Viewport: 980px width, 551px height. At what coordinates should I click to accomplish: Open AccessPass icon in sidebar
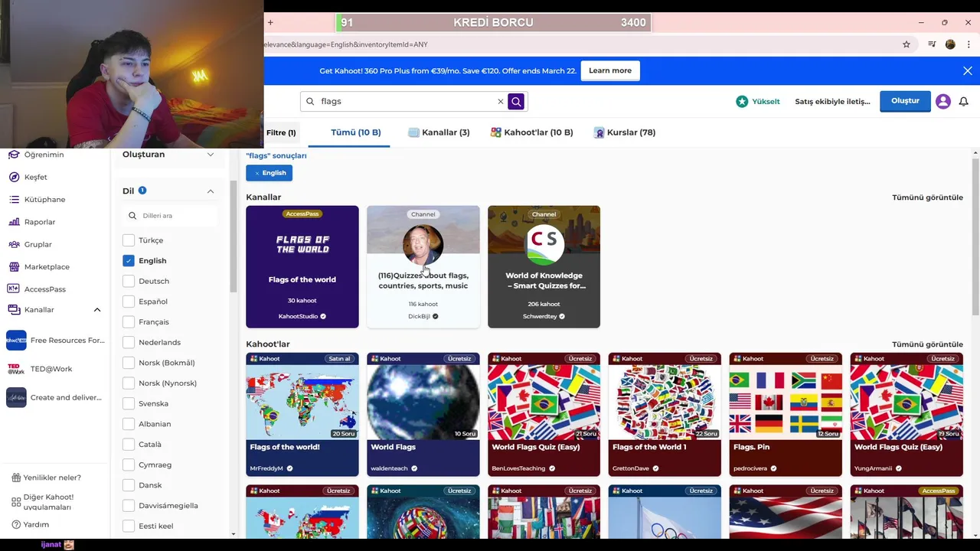pyautogui.click(x=37, y=289)
